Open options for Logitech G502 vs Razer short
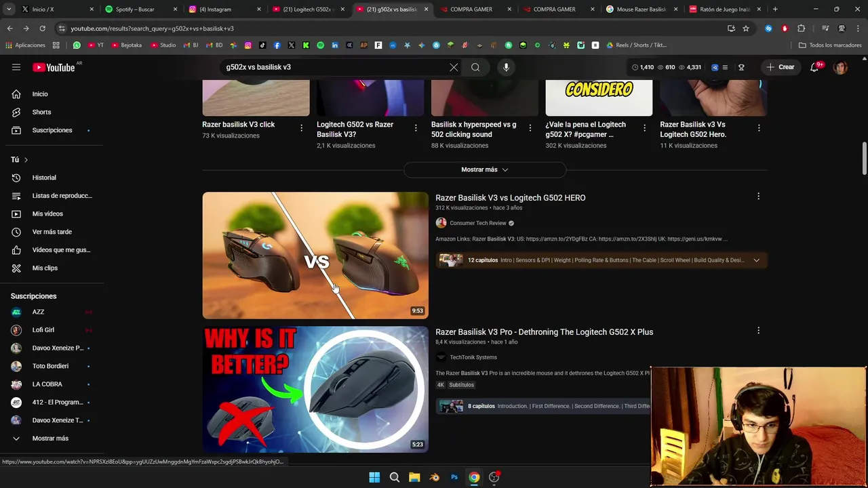 tap(416, 127)
